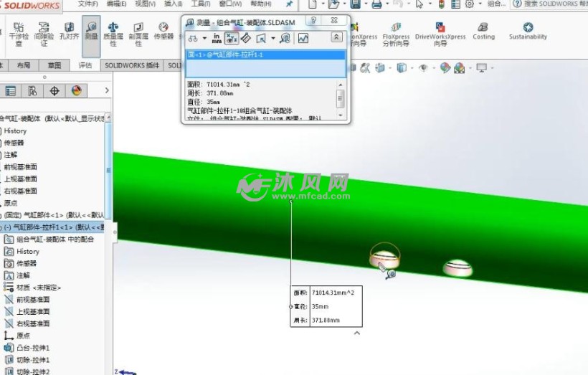Click the Select cursor tool in top toolbar
This screenshot has height=375, width=588.
tap(419, 4)
